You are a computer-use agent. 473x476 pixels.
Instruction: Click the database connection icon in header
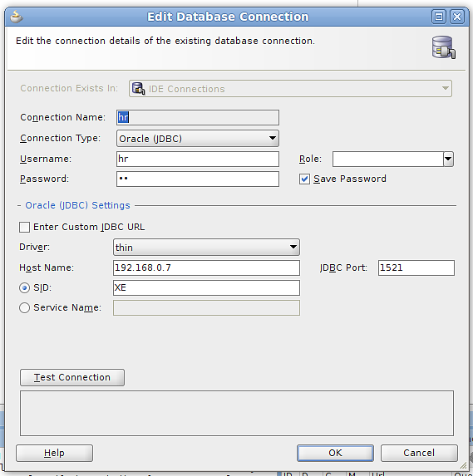(x=444, y=47)
